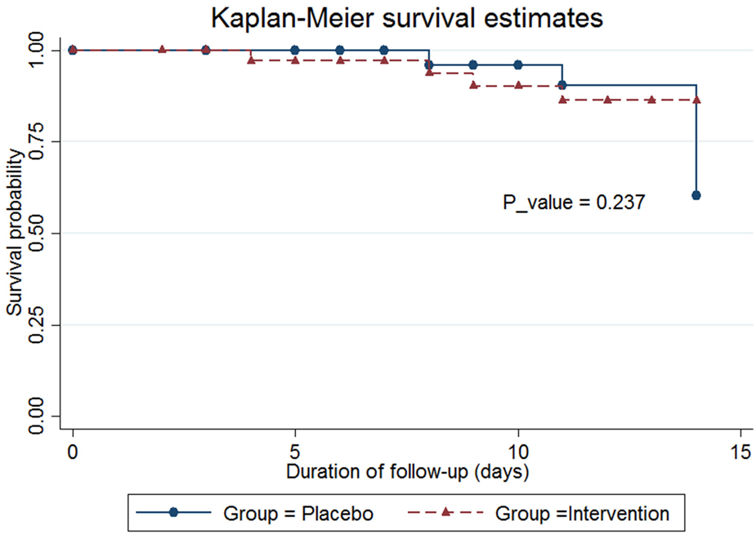Select the Placebo circle marker at day 10
This screenshot has height=539, width=756.
click(x=518, y=65)
